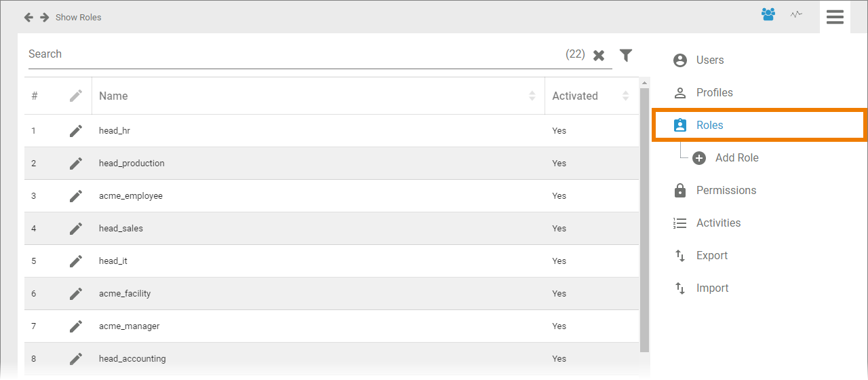Image resolution: width=868 pixels, height=380 pixels.
Task: Edit the head_hr role via pencil icon
Action: coord(76,131)
